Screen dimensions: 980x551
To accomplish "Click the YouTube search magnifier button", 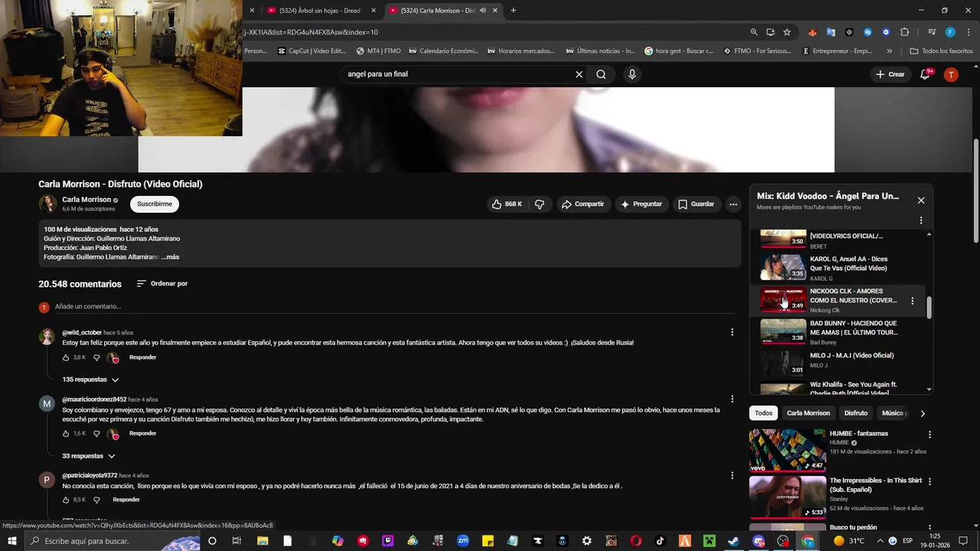I will point(601,74).
